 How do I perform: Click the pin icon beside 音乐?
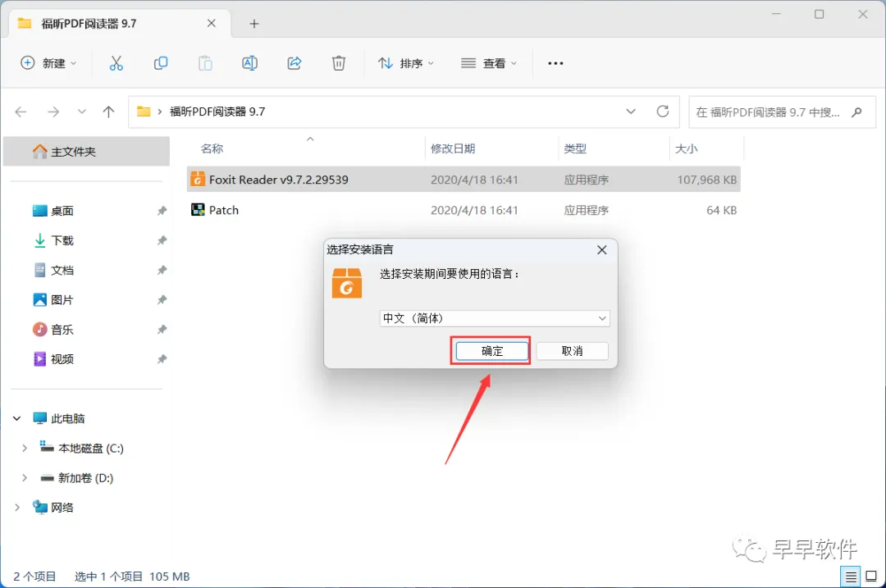point(162,330)
